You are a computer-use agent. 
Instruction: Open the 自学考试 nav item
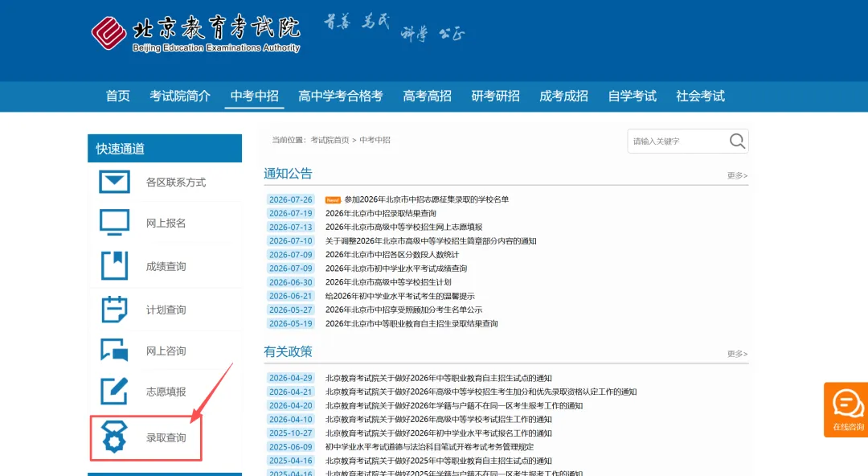click(x=633, y=96)
